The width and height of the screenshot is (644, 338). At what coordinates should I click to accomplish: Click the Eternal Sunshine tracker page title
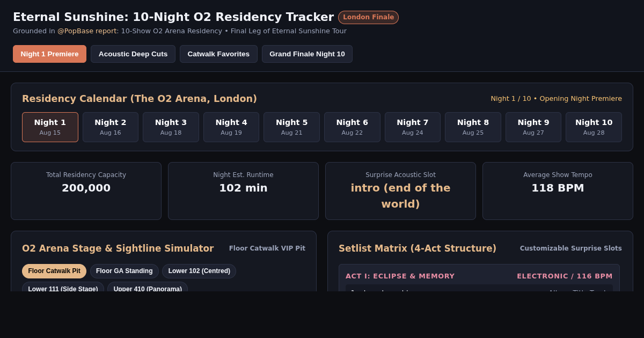pos(173,17)
